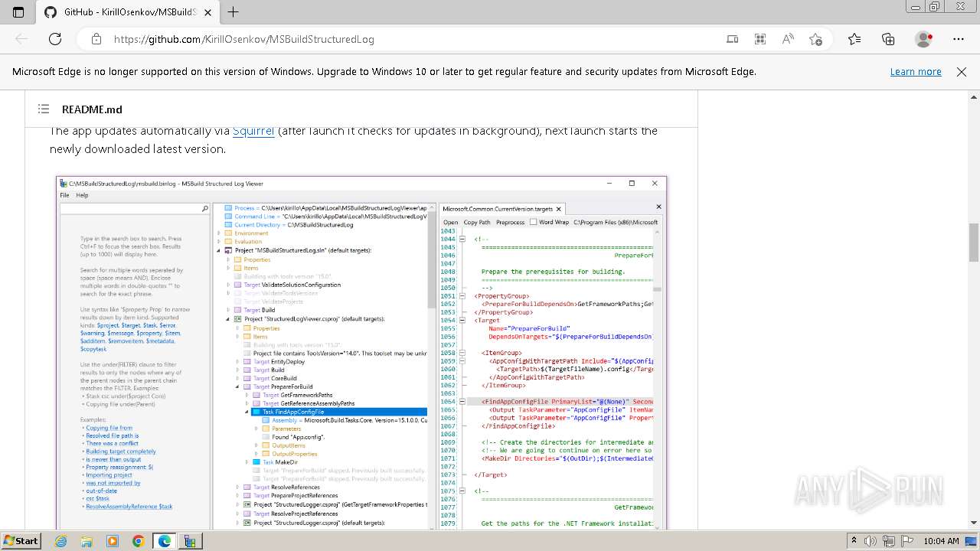This screenshot has height=551, width=980.
Task: Add this page to favorites
Action: 815,39
